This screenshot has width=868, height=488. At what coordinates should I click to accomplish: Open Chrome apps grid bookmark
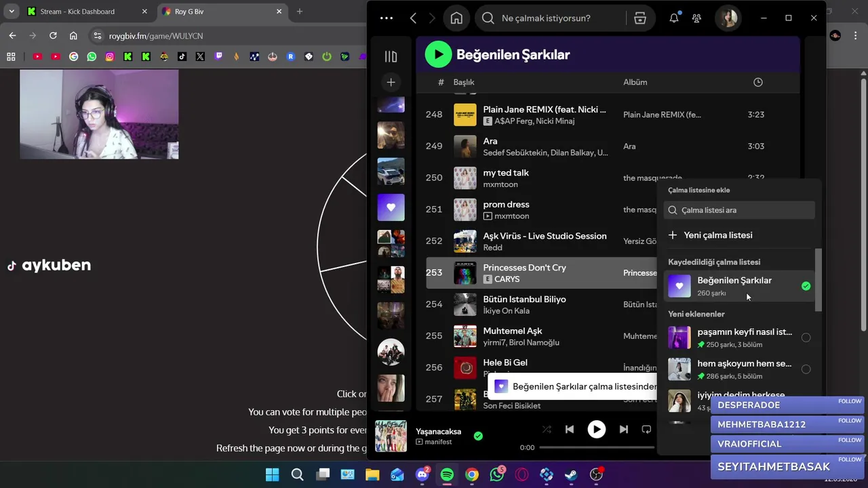11,57
